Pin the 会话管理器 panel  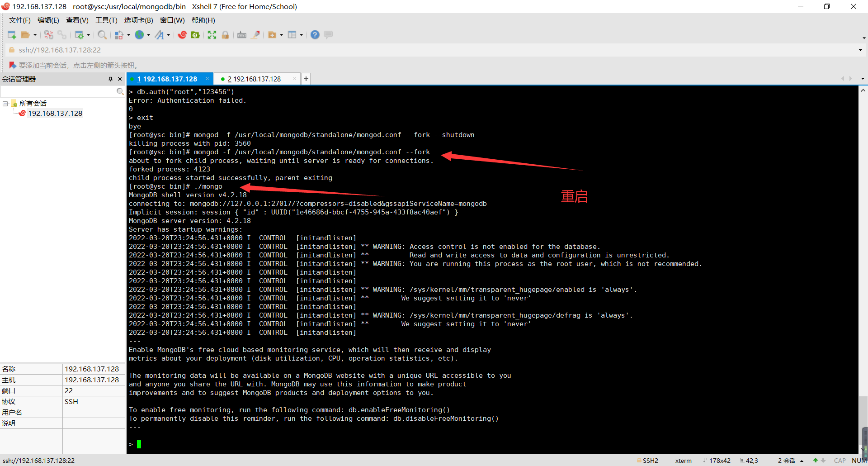[110, 79]
